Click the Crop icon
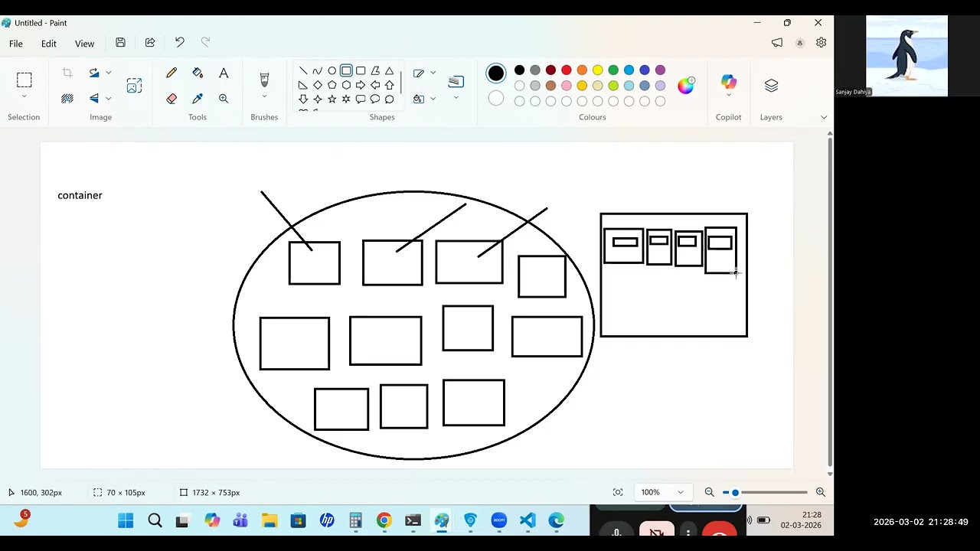The image size is (980, 551). coord(67,73)
